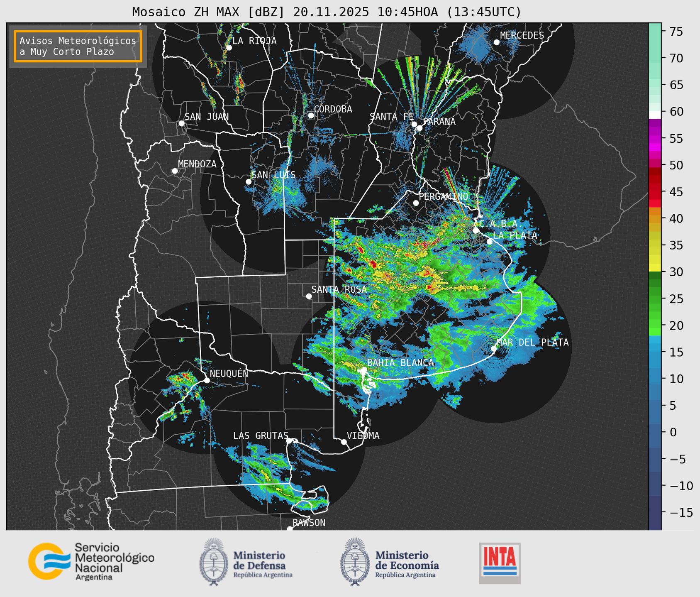700x597 pixels.
Task: Select the SANTA FE city label
Action: pos(392,117)
